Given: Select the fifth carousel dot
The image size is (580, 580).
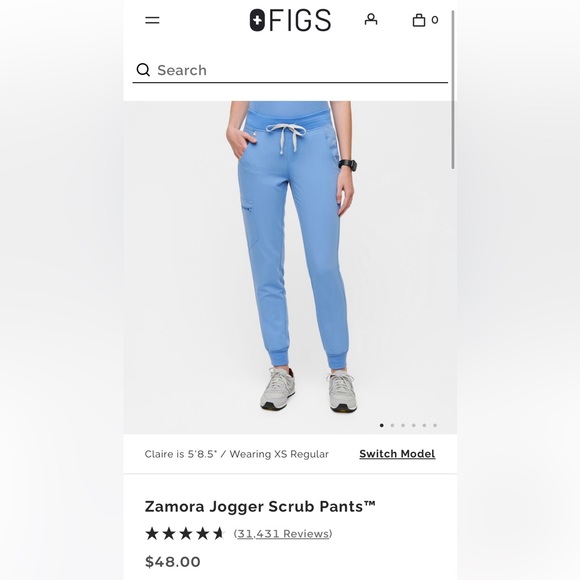Looking at the screenshot, I should [x=425, y=425].
